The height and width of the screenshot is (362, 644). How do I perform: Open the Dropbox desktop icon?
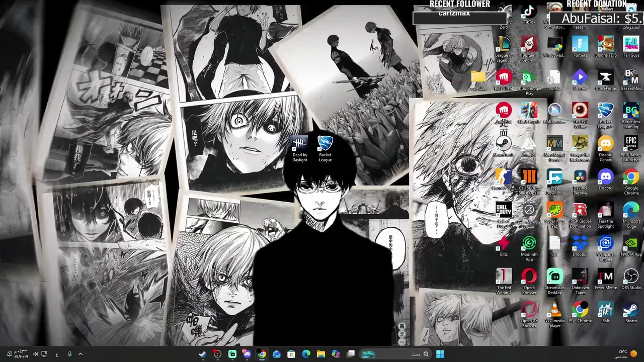pyautogui.click(x=580, y=245)
